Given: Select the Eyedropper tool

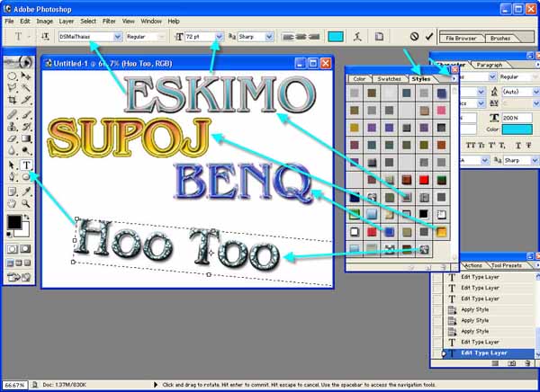Looking at the screenshot, I should pos(26,192).
